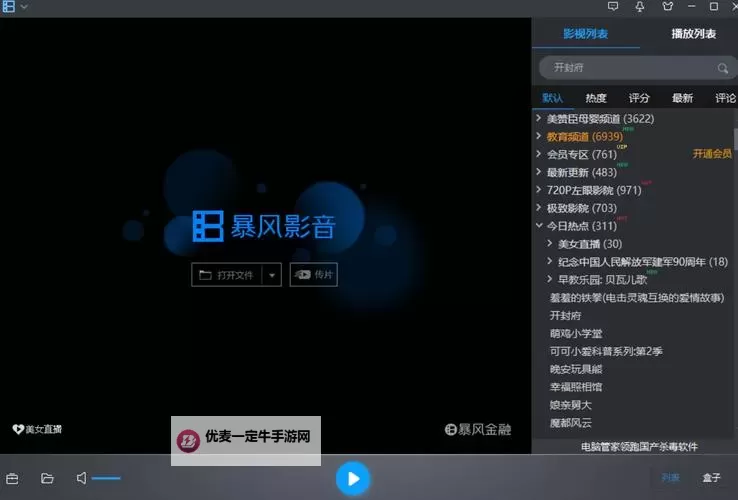Expand the 美赞臣母婴频道 (3622) category
The width and height of the screenshot is (738, 500).
pyautogui.click(x=539, y=118)
